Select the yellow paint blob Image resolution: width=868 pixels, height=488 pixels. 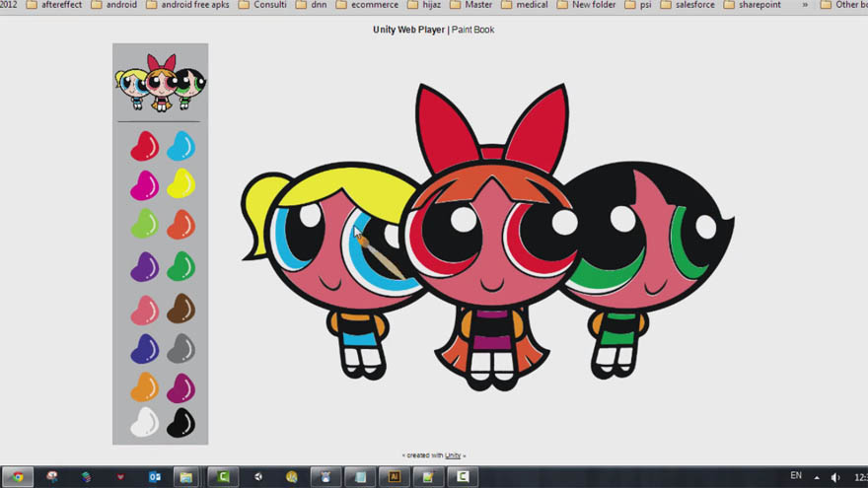[x=181, y=183]
